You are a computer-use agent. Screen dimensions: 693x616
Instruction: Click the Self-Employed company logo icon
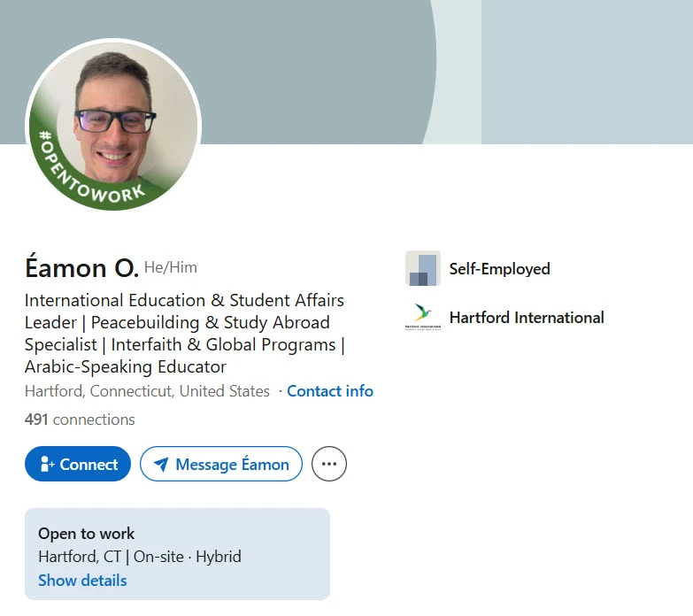click(x=423, y=268)
